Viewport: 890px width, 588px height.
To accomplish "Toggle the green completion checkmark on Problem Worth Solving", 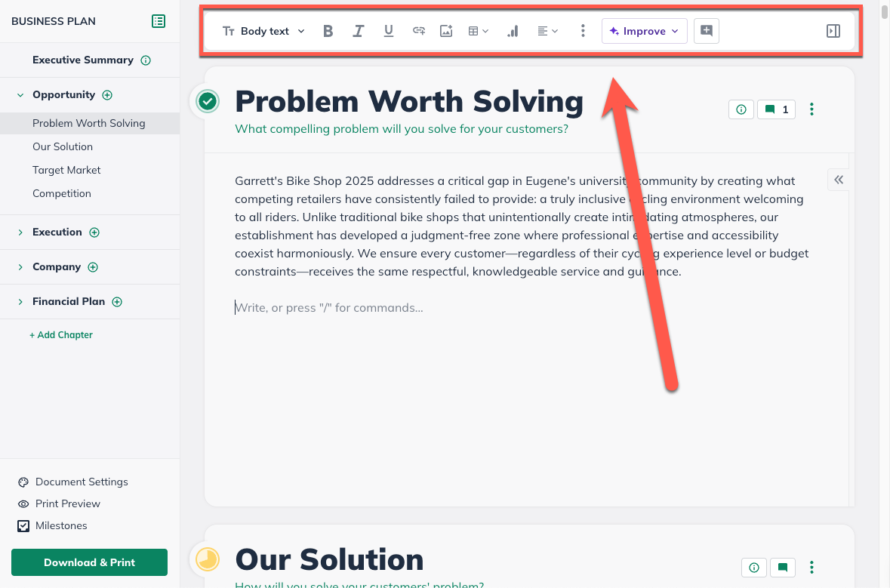I will pos(206,100).
